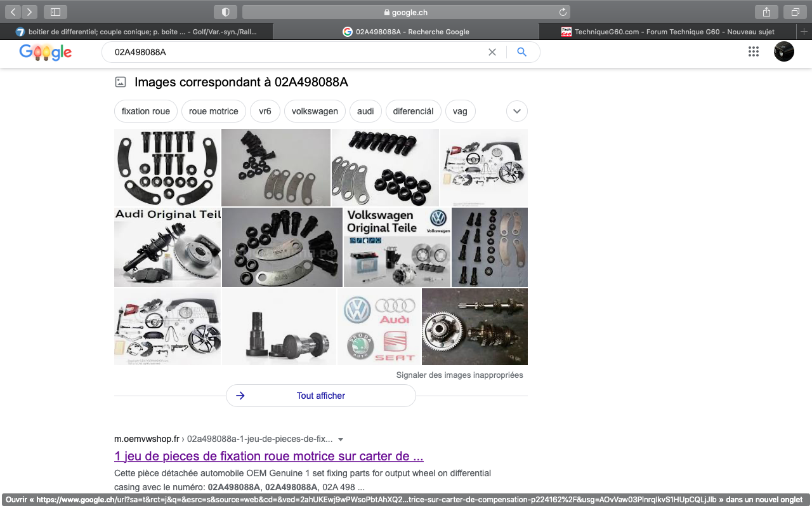Click the m.oemvwshop.fr breadcrumb URL
The width and height of the screenshot is (812, 508).
[223, 439]
